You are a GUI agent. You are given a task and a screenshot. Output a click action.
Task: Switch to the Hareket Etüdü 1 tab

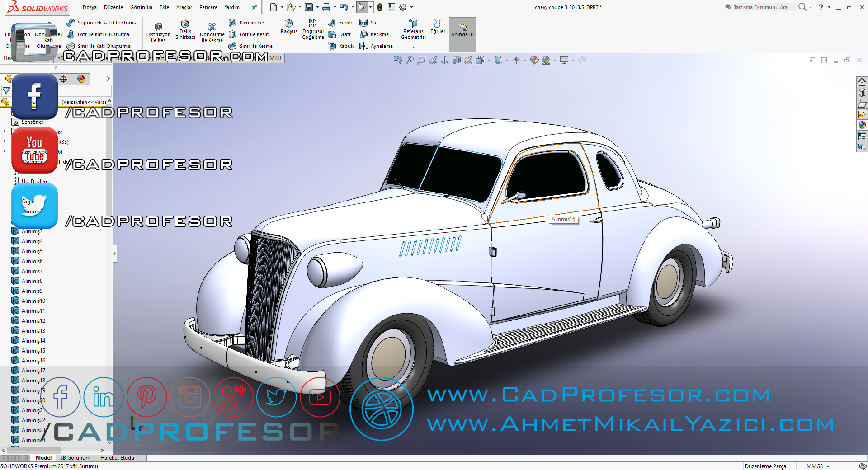[x=119, y=458]
